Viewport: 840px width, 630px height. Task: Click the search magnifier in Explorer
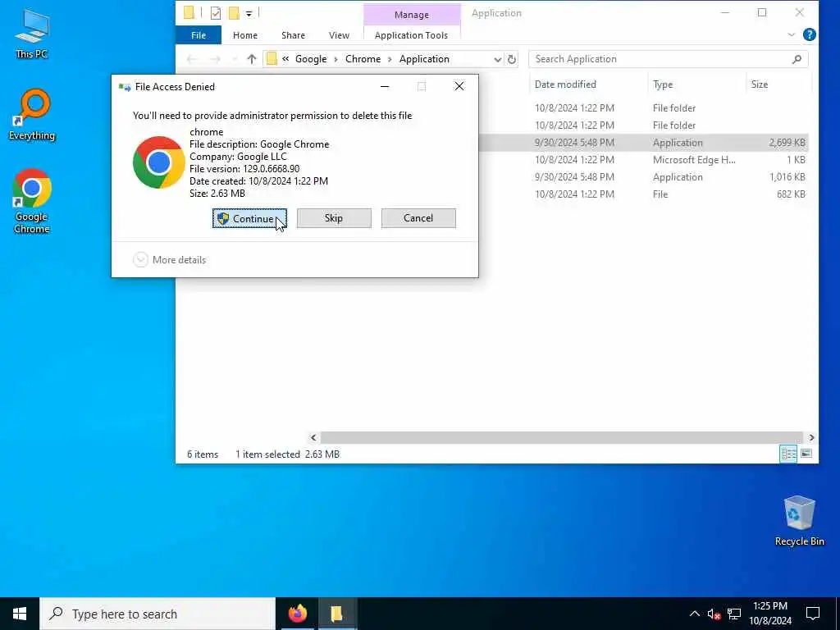click(797, 59)
